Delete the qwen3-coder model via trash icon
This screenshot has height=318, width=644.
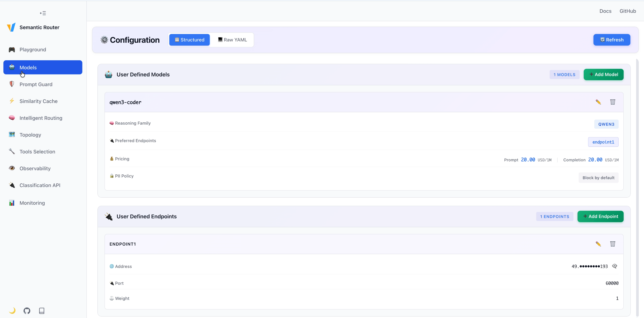[613, 102]
